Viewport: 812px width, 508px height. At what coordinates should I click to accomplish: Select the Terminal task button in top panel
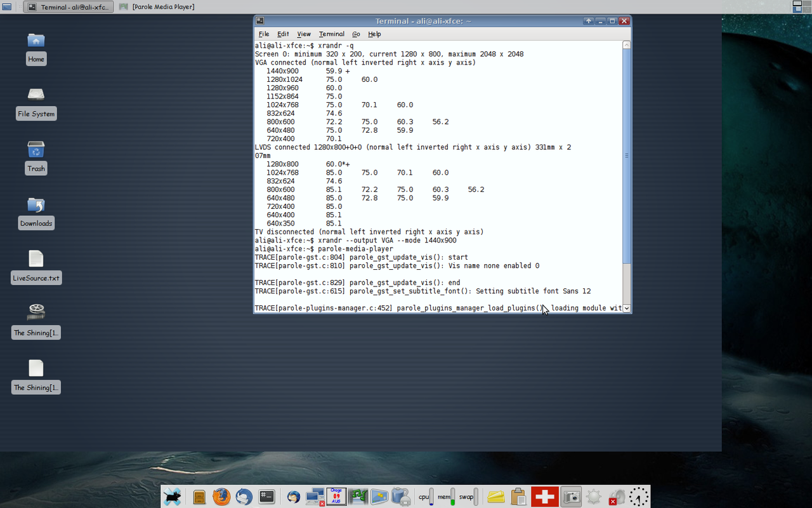click(69, 7)
